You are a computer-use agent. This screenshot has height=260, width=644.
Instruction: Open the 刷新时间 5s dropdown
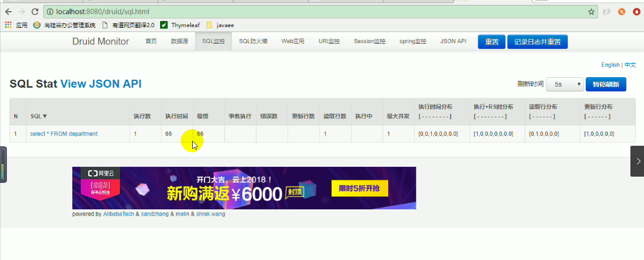(565, 84)
